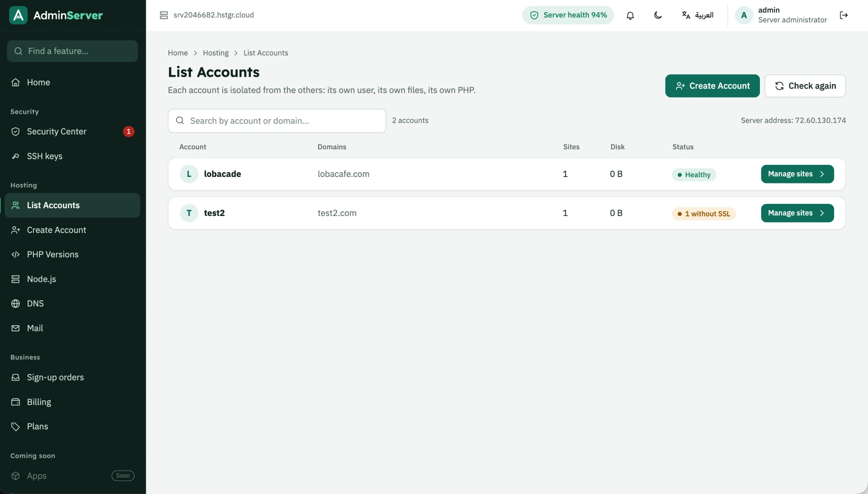
Task: Click the Mail envelope icon
Action: click(16, 328)
